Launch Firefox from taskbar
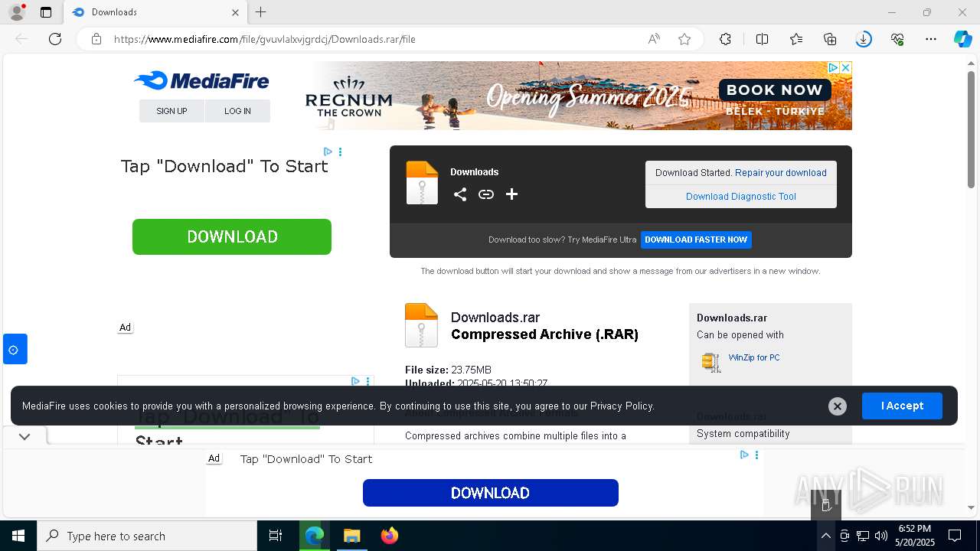The image size is (980, 551). click(x=390, y=536)
